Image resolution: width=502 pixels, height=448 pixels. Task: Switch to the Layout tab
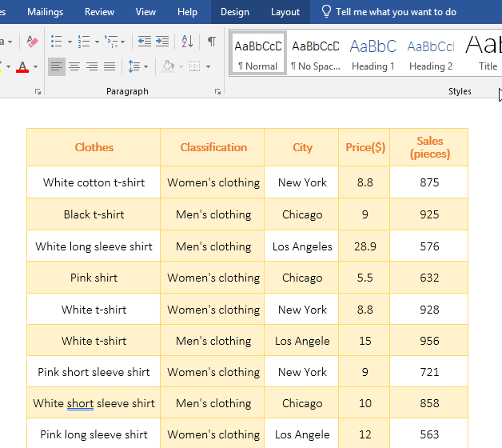285,12
